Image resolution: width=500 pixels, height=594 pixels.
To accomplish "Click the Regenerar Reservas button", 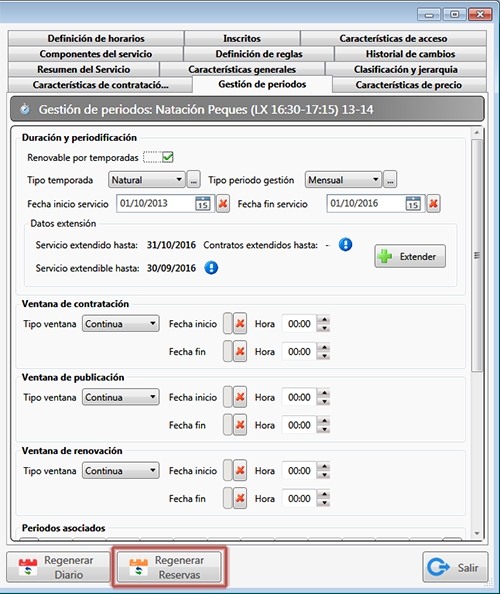I will pos(169,567).
